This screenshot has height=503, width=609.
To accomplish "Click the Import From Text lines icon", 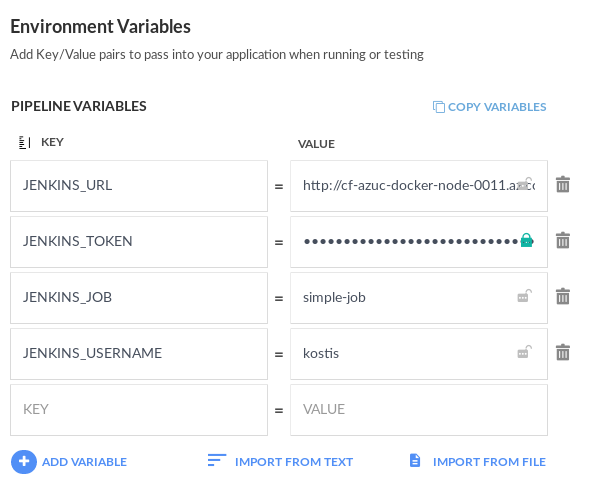I will tap(217, 461).
